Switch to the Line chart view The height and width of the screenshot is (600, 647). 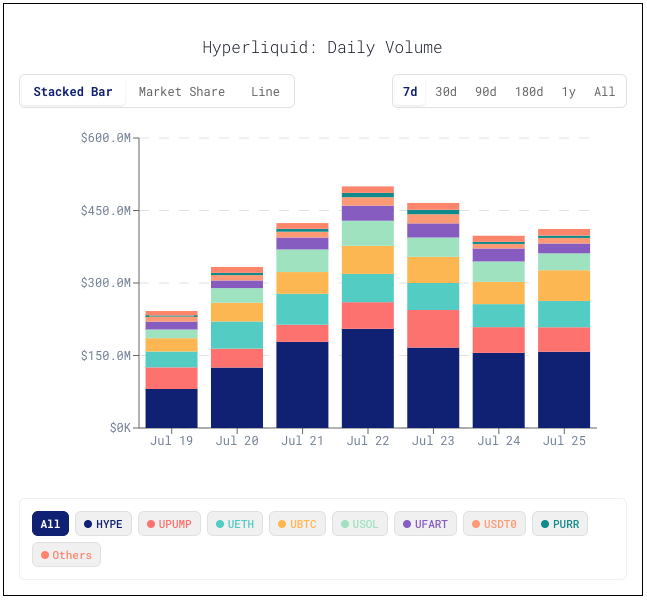coord(265,91)
